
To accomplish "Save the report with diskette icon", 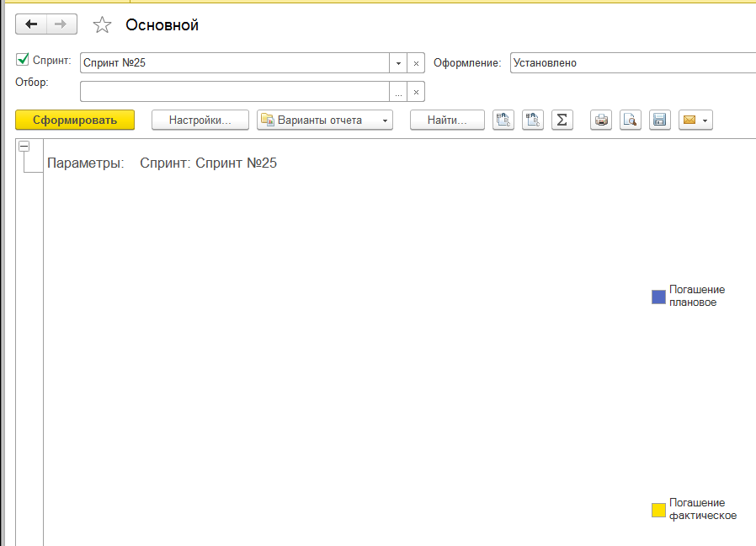I will point(659,120).
